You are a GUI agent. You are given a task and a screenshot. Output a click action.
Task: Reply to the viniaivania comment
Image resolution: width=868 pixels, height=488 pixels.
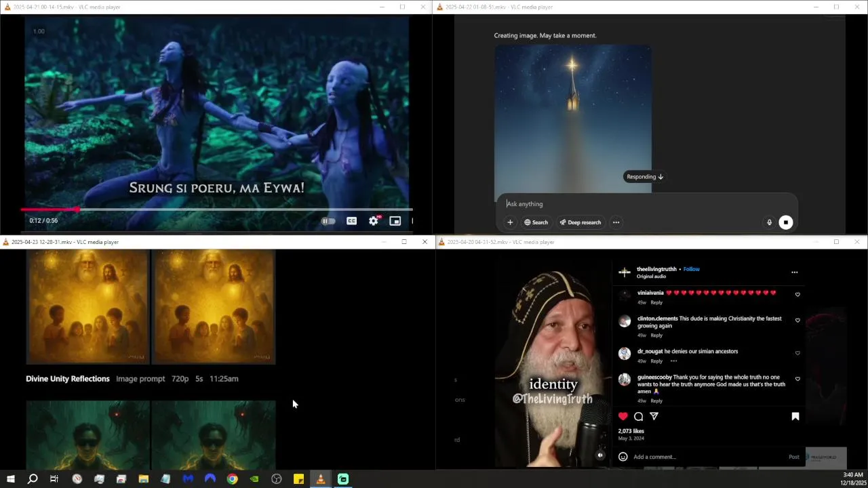656,302
